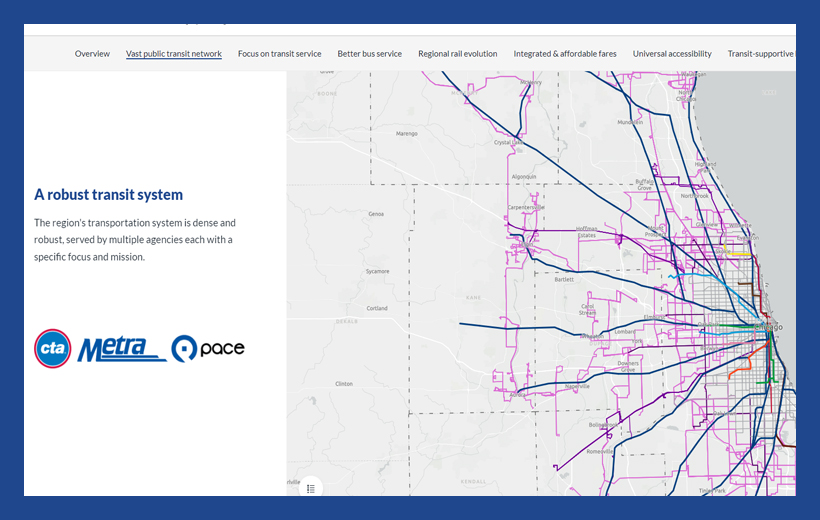Click the Clinton label on the map
820x520 pixels.
(x=344, y=383)
